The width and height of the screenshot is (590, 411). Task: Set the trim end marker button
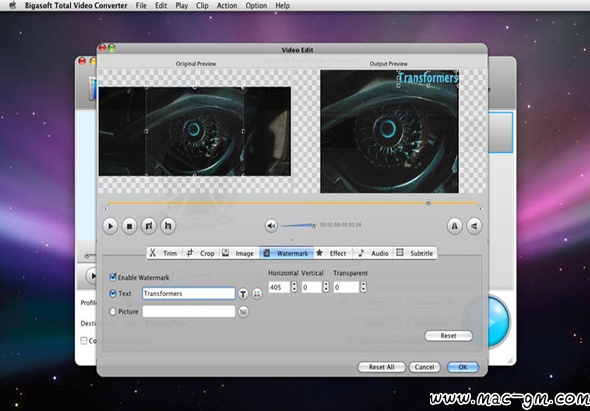point(168,226)
